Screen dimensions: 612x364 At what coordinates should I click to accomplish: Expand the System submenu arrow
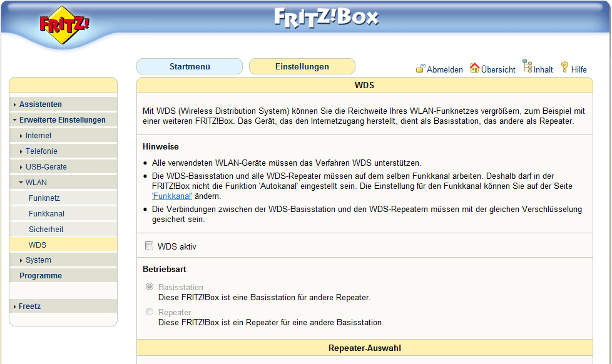[21, 260]
